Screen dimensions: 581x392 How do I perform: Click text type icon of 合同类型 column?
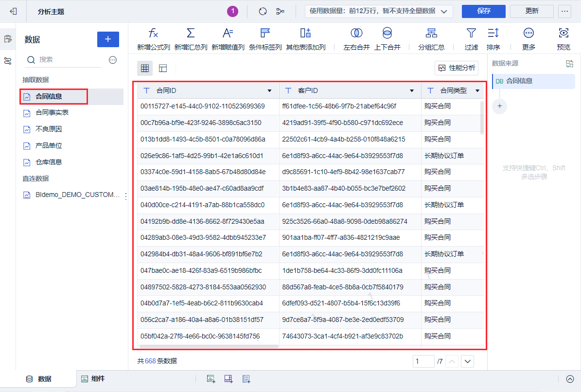[x=430, y=90]
